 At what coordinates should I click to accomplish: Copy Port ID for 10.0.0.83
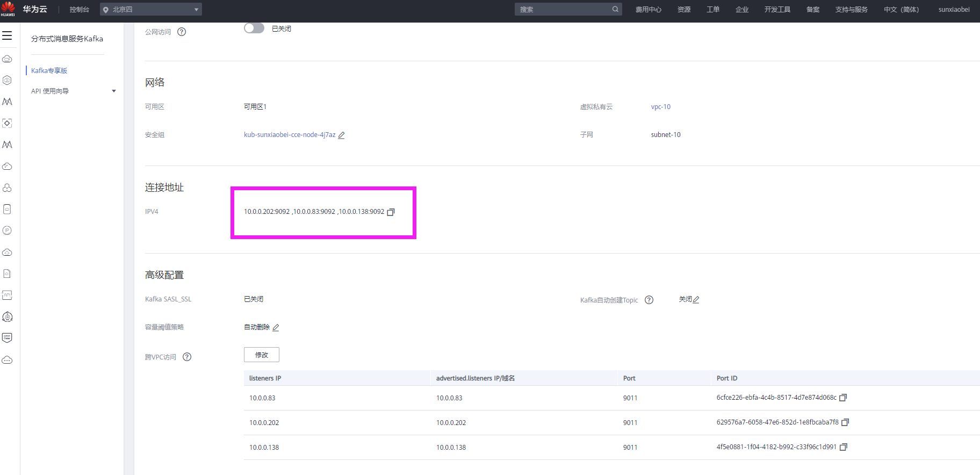843,398
